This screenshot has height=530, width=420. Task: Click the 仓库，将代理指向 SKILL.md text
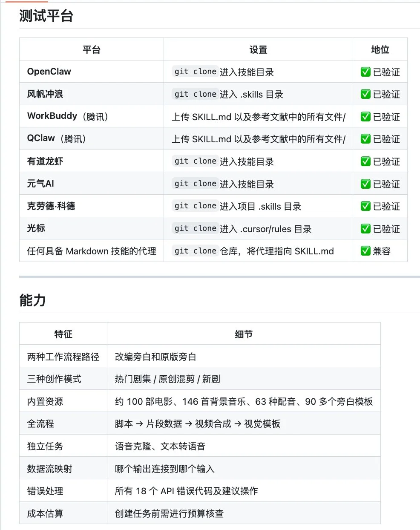(x=277, y=251)
